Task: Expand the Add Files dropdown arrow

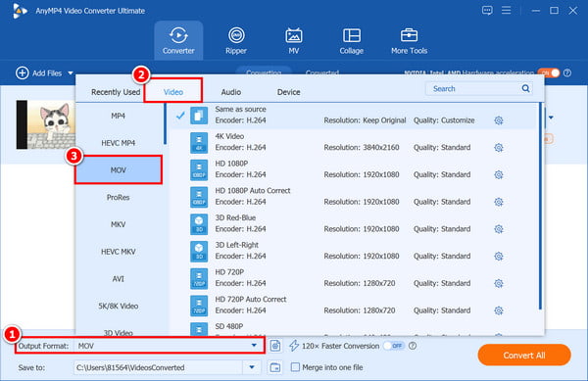Action: [71, 73]
